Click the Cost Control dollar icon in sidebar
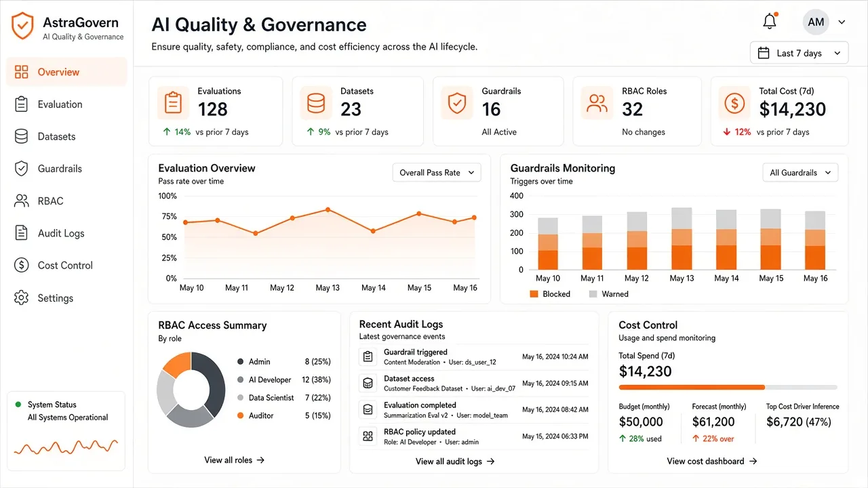The image size is (868, 488). pyautogui.click(x=22, y=266)
